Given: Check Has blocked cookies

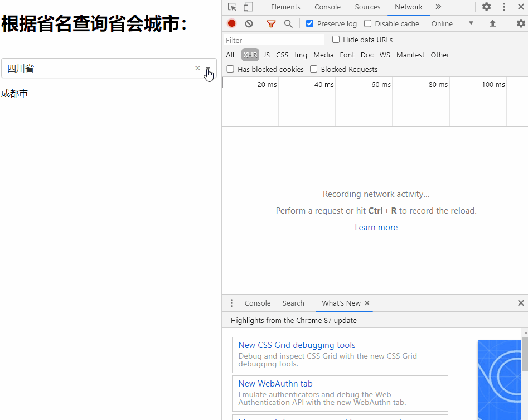Looking at the screenshot, I should click(230, 69).
